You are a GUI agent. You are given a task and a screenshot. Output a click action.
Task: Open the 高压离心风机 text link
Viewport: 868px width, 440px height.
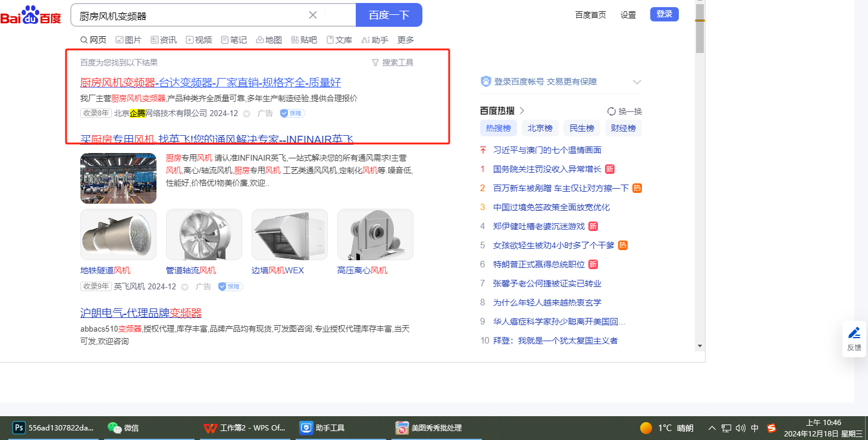(x=362, y=270)
